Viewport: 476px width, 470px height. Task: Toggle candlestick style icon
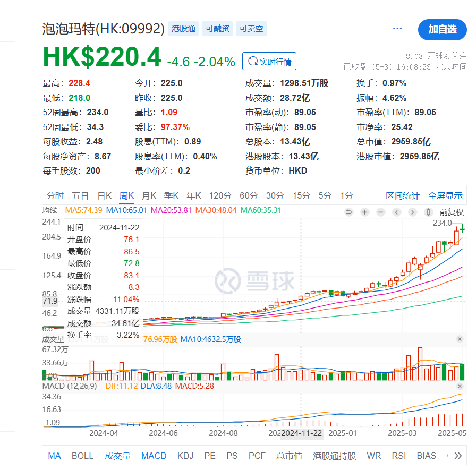click(428, 212)
